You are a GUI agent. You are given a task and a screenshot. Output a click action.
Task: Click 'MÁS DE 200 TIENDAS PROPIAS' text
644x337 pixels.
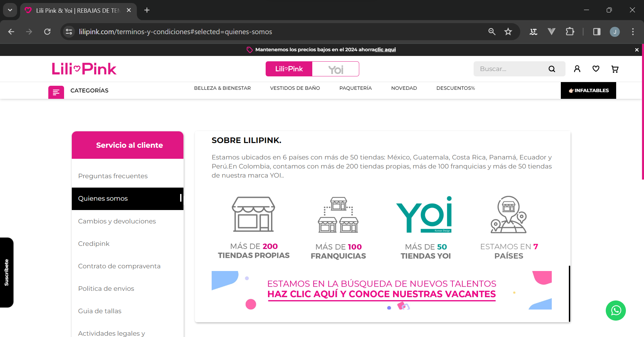point(254,251)
